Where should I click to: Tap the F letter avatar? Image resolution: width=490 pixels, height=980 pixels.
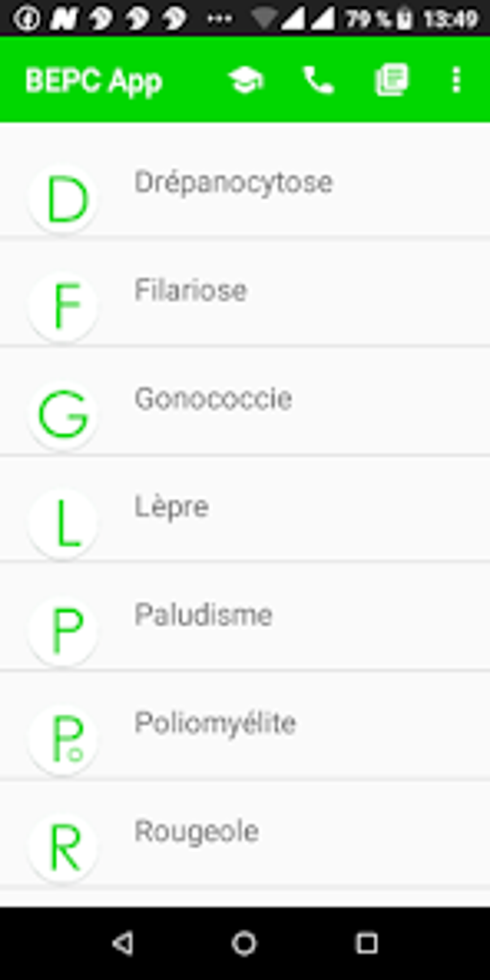pyautogui.click(x=63, y=306)
